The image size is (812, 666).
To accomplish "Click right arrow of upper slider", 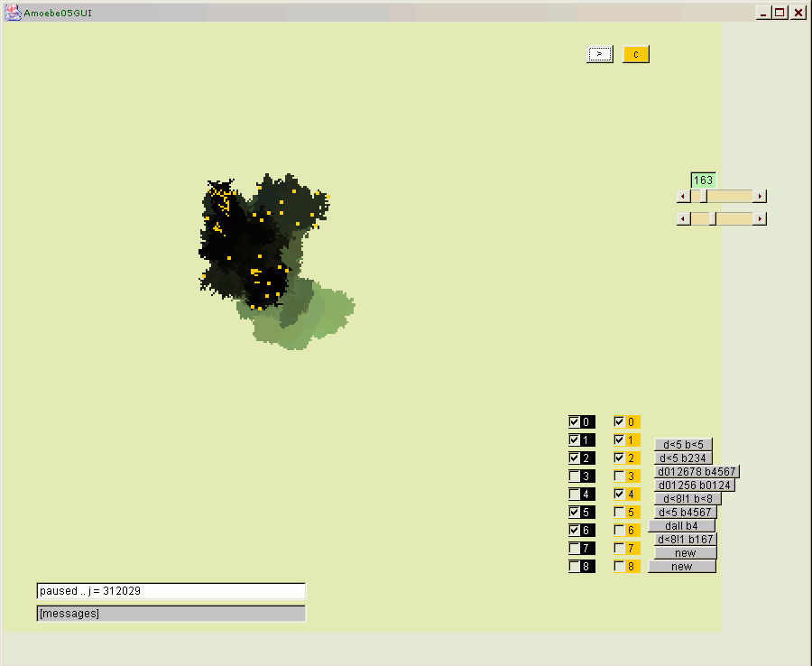I will pos(760,196).
